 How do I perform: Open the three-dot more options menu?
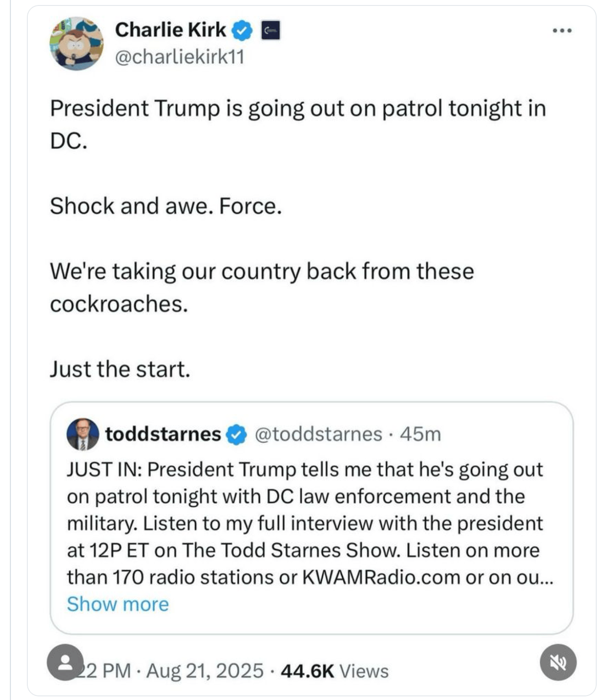[562, 31]
